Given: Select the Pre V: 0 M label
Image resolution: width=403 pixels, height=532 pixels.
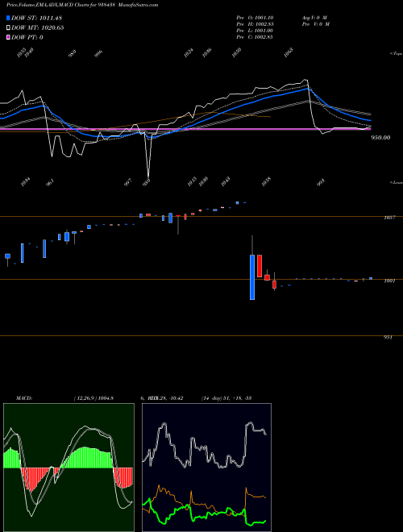Looking at the screenshot, I should pos(315,24).
